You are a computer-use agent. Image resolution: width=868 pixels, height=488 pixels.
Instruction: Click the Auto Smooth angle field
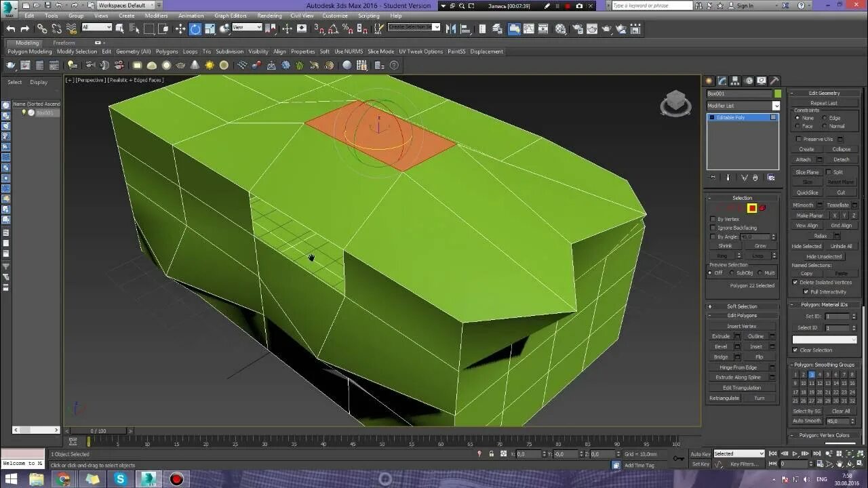point(837,421)
